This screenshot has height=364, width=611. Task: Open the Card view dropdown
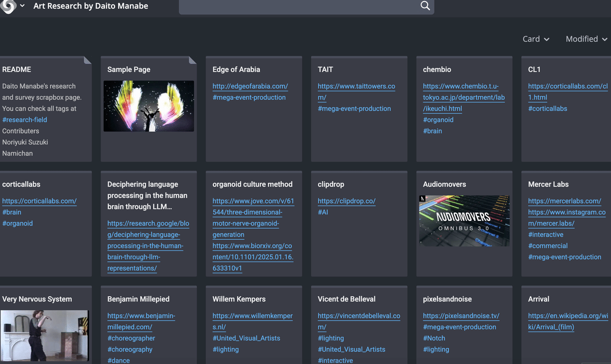tap(536, 39)
